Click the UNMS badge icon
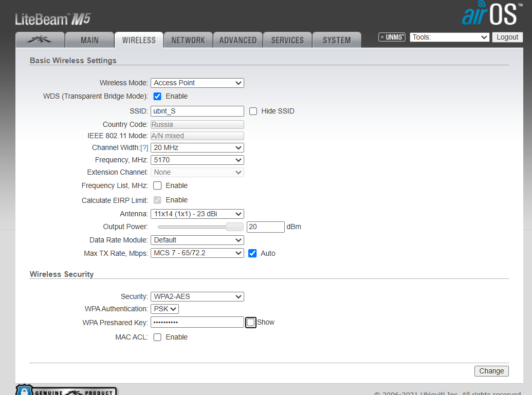532x395 pixels. [x=392, y=37]
